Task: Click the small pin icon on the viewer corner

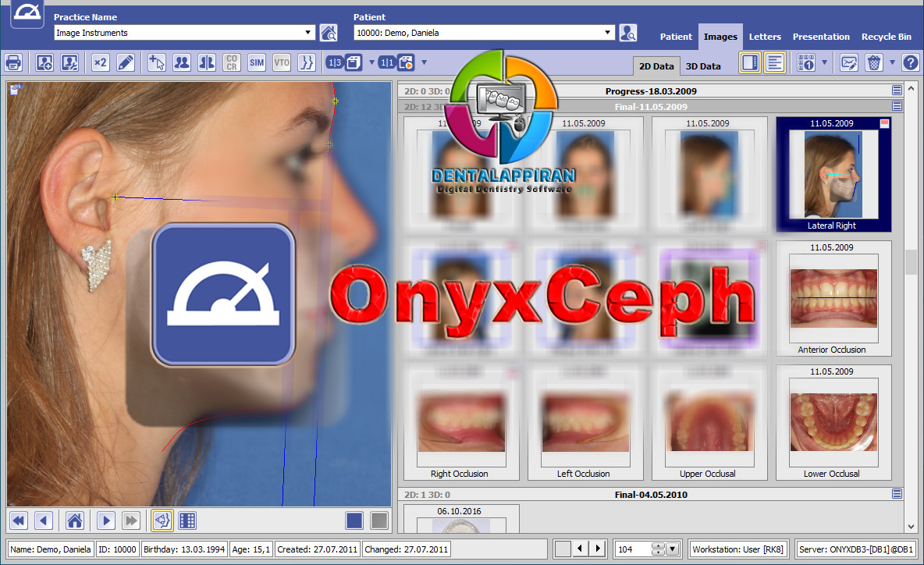Action: pos(16,89)
